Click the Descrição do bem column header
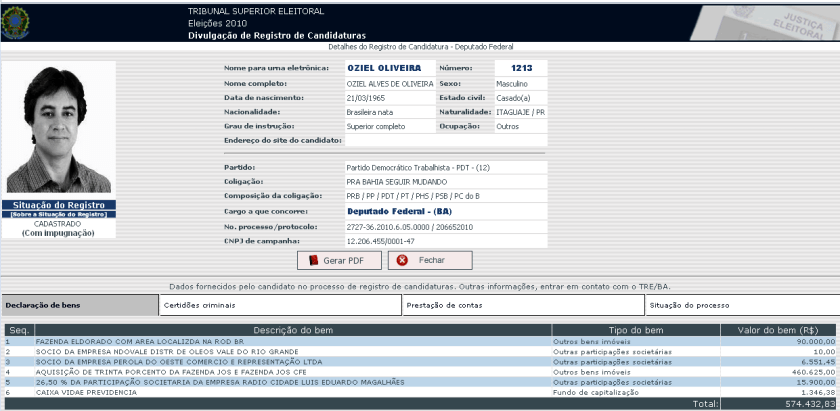The image size is (840, 411). tap(277, 330)
